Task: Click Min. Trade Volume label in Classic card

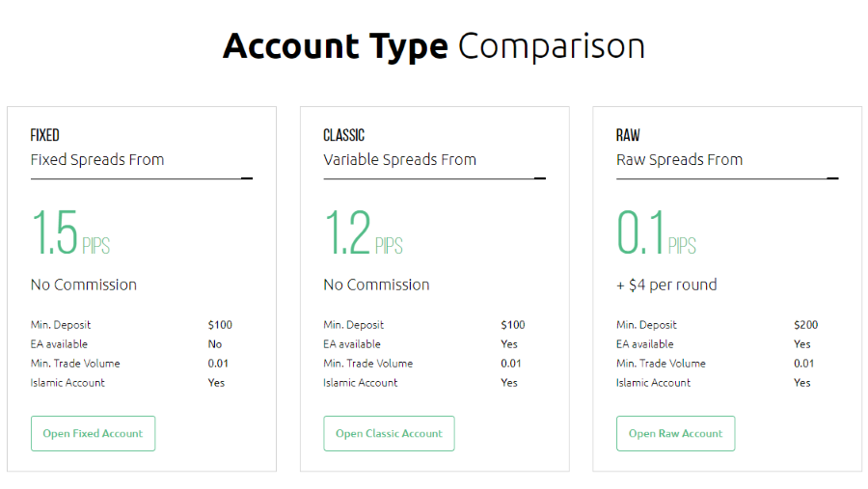Action: click(367, 364)
